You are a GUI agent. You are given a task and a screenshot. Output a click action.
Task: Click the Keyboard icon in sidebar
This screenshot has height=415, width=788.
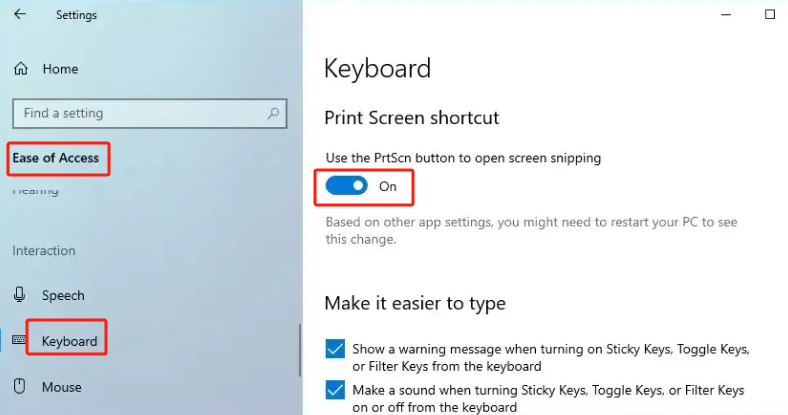(19, 341)
